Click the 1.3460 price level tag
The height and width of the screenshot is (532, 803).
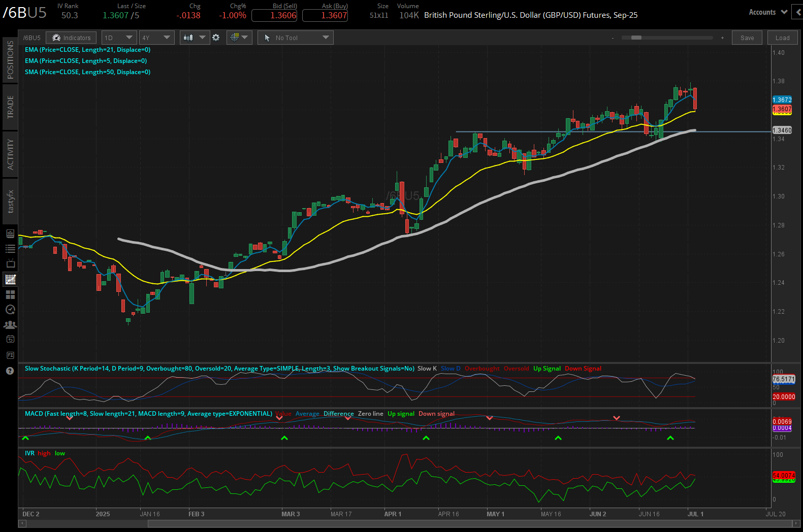click(x=782, y=130)
